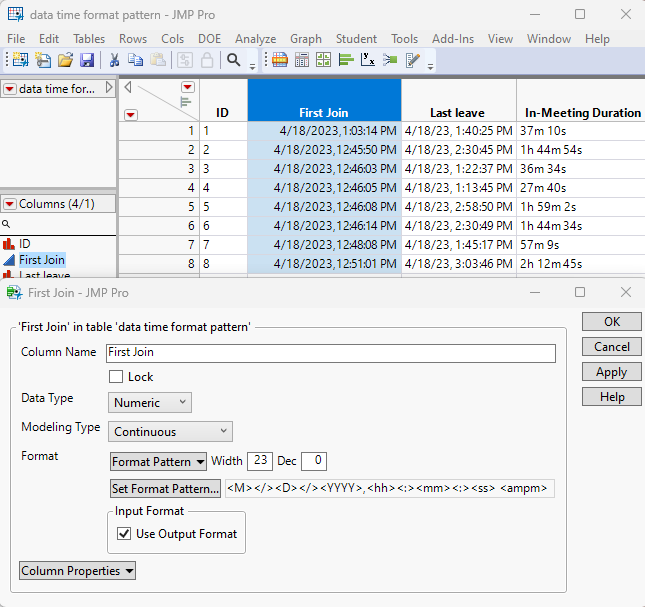The image size is (645, 607).
Task: Open the Add-Ins menu
Action: (x=452, y=39)
